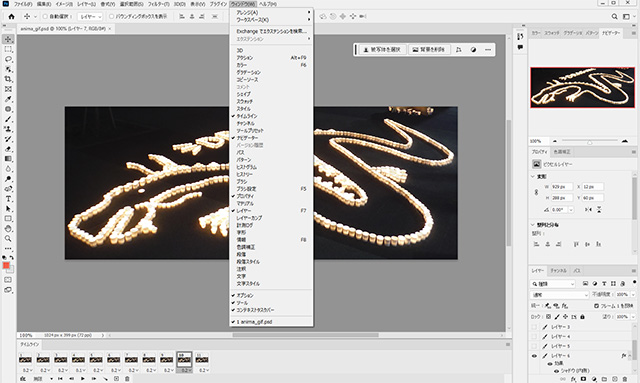Screen dimensions: 640x383
Task: Open the ヘルプ(H) menu in menu bar
Action: point(268,4)
